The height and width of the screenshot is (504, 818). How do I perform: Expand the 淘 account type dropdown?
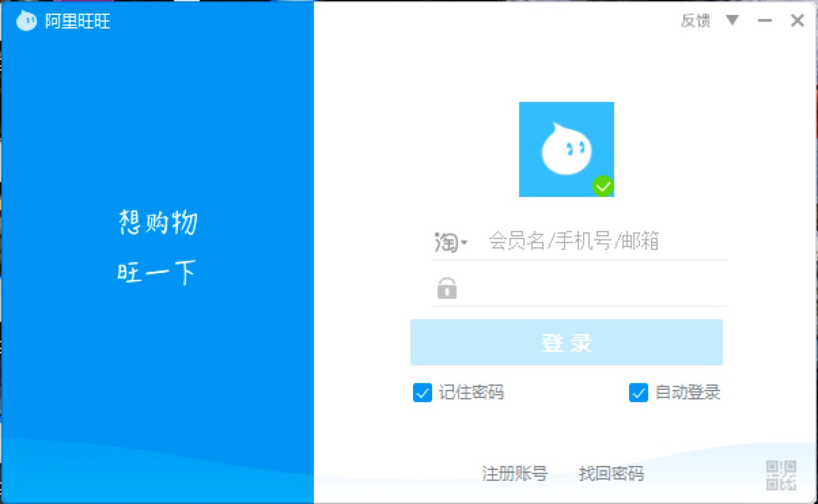[451, 242]
